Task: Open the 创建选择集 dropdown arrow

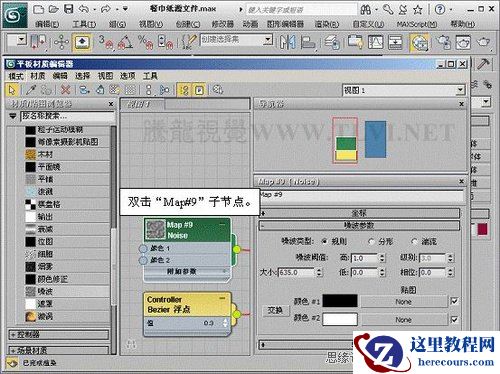Action: 268,40
